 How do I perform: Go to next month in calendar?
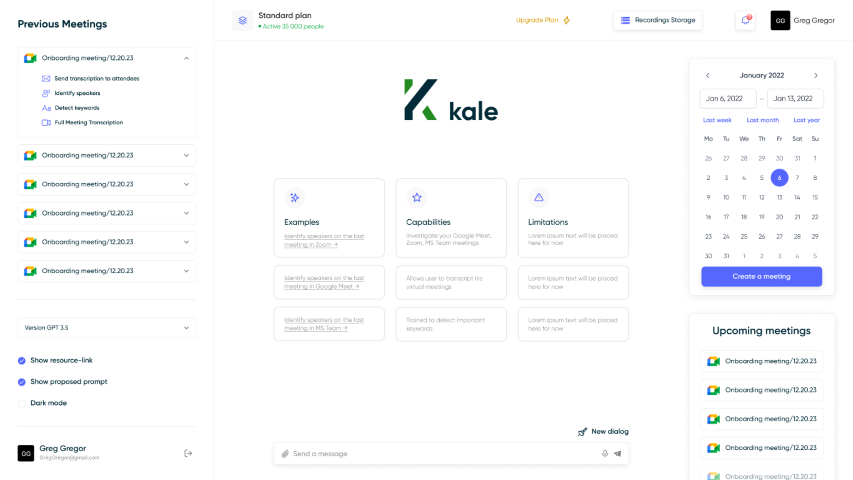click(815, 76)
